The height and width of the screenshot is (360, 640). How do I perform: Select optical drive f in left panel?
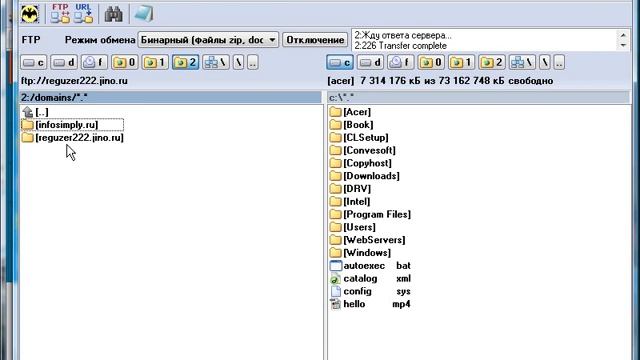tap(94, 62)
